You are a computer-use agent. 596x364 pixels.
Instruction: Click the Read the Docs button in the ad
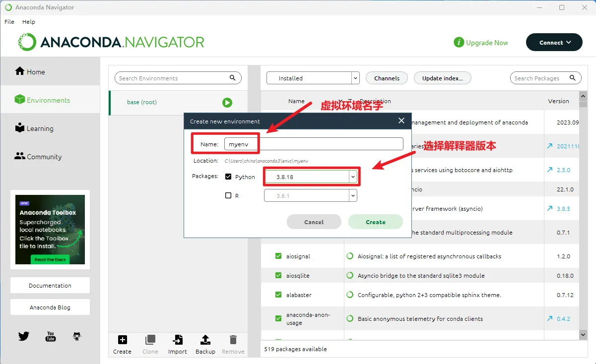(x=50, y=259)
